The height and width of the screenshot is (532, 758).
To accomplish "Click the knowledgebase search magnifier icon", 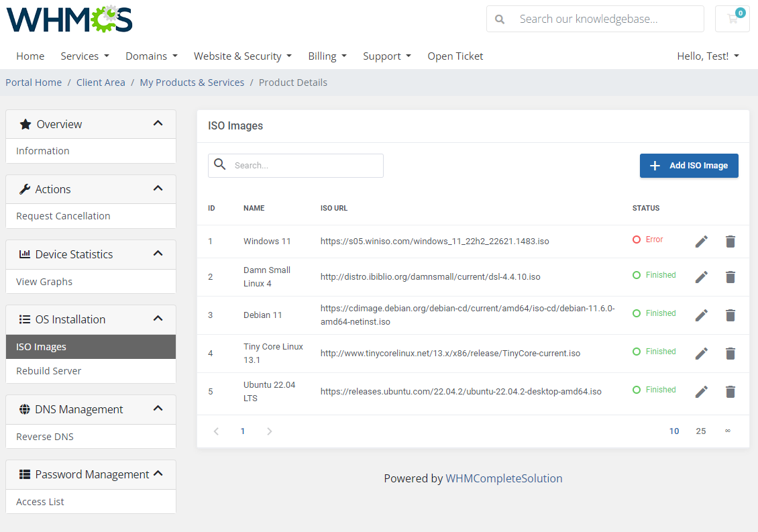I will pyautogui.click(x=500, y=19).
